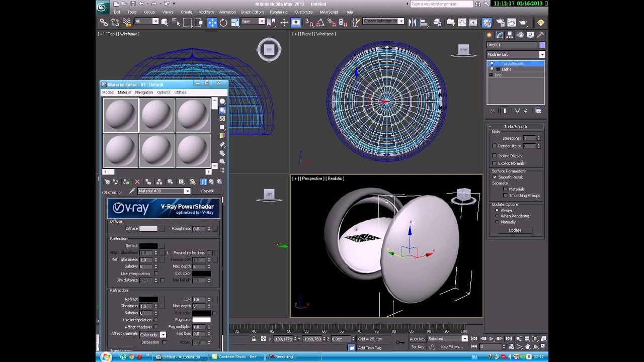The image size is (644, 362).
Task: Select the Select and Link tool
Action: coord(104,22)
